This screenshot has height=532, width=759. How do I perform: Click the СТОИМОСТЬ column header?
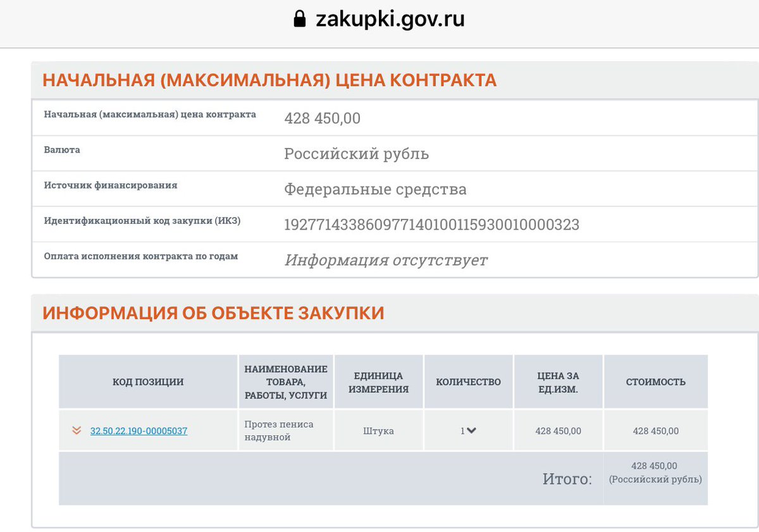click(x=656, y=382)
